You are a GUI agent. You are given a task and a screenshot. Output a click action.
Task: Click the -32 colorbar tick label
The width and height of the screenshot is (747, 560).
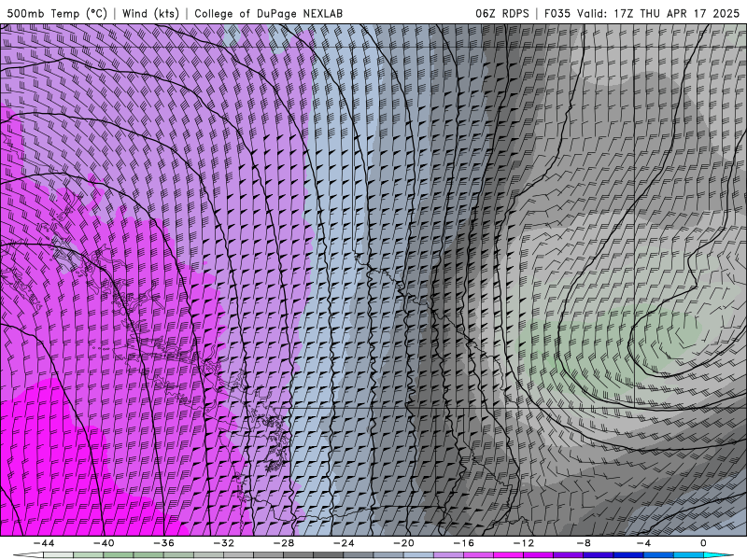pyautogui.click(x=224, y=543)
